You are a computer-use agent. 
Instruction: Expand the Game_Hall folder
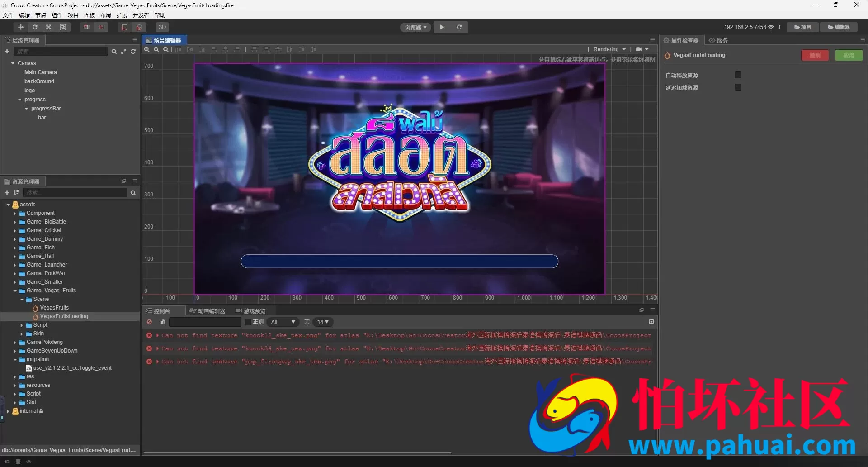point(14,257)
